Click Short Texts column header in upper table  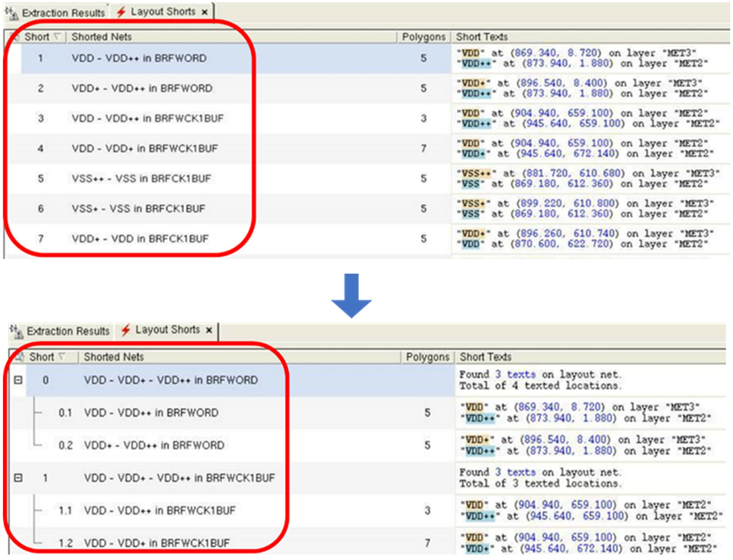[x=590, y=37]
